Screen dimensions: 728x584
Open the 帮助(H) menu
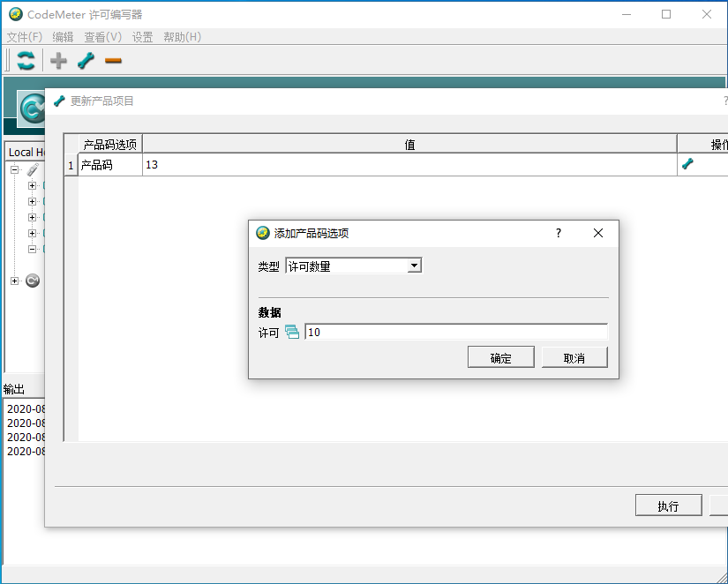183,37
